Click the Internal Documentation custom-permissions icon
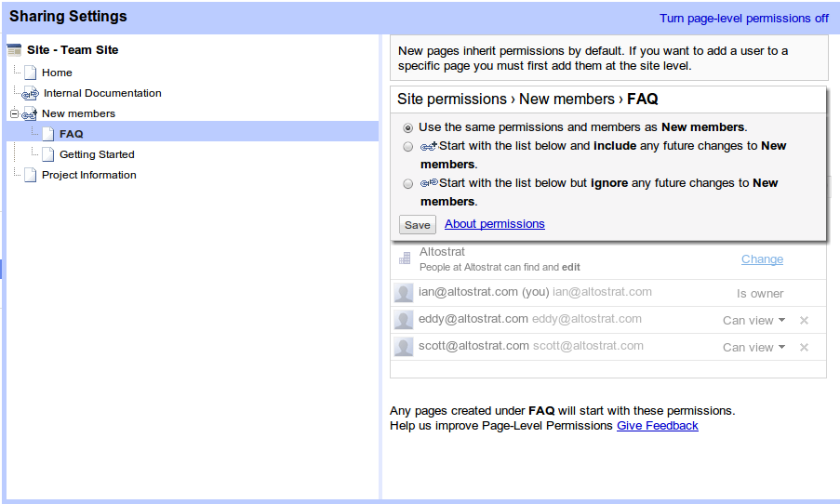The height and width of the screenshot is (504, 840). (x=31, y=93)
